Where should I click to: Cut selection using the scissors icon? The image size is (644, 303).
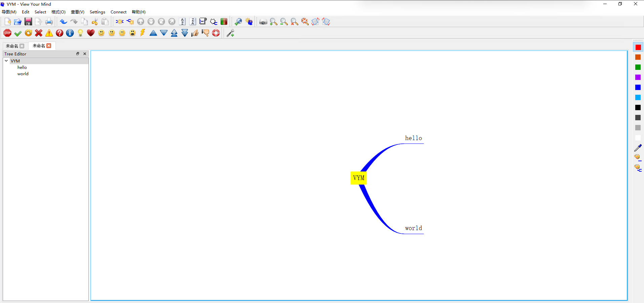tap(95, 22)
